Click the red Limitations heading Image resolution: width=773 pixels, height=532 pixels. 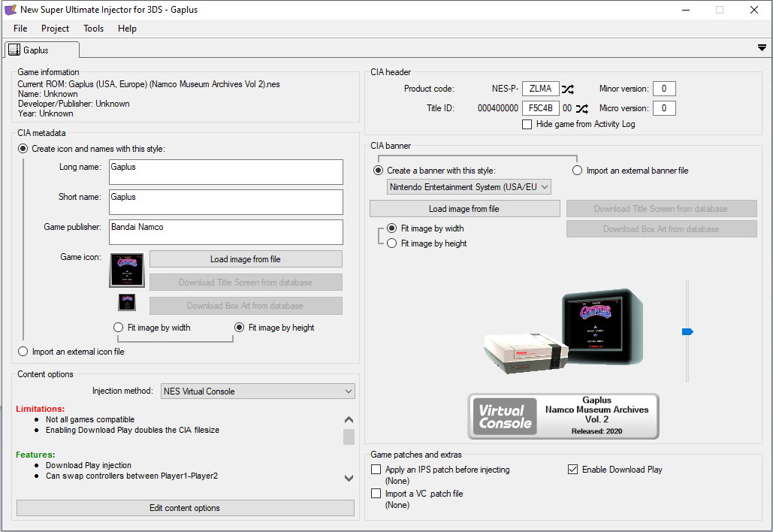(41, 409)
